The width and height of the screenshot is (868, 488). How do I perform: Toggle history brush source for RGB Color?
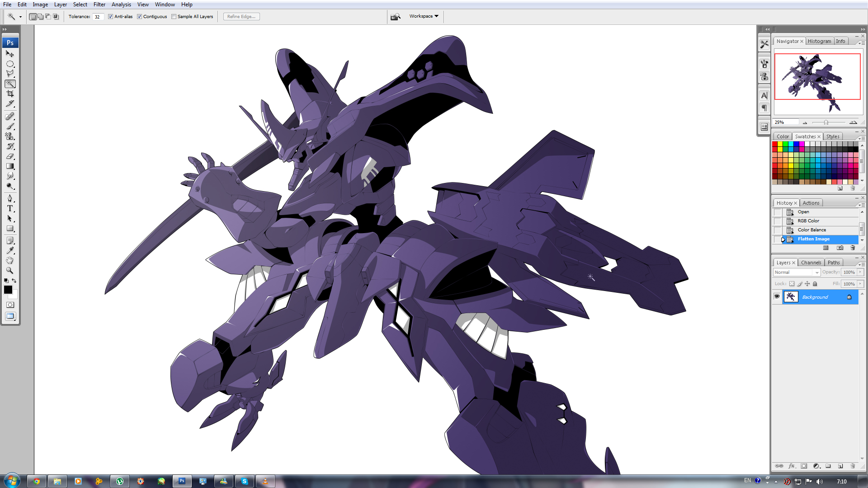point(777,221)
